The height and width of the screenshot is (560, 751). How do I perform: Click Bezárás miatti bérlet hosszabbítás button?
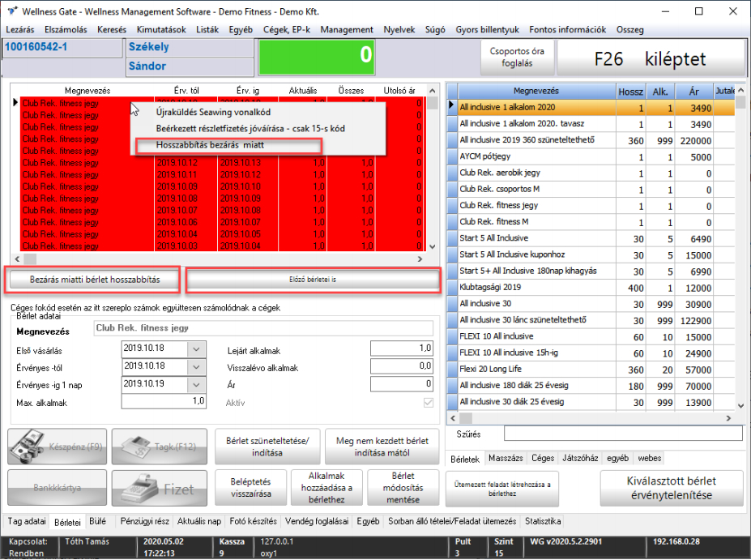coord(95,280)
